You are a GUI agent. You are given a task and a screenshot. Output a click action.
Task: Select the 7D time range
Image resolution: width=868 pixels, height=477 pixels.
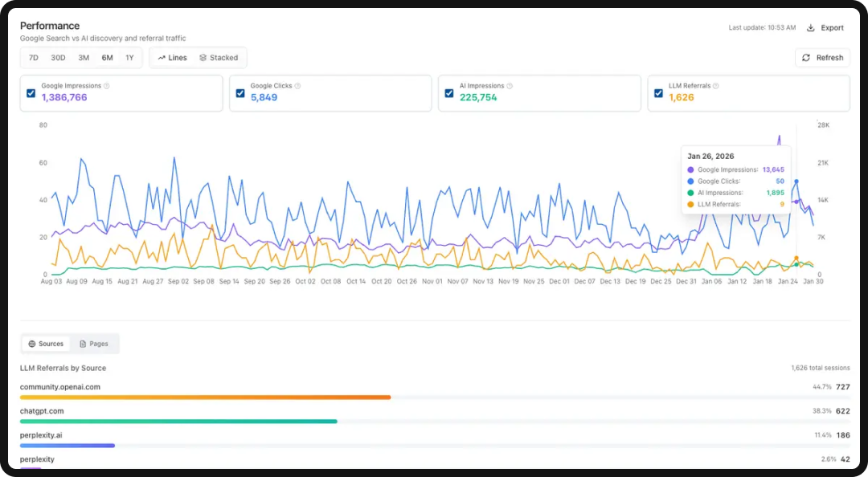pyautogui.click(x=33, y=57)
